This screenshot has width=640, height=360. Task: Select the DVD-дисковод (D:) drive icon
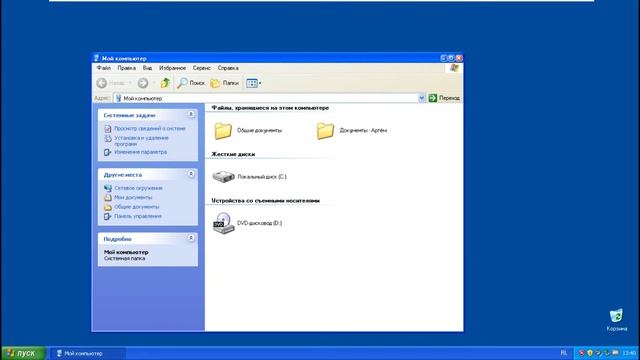click(x=224, y=223)
